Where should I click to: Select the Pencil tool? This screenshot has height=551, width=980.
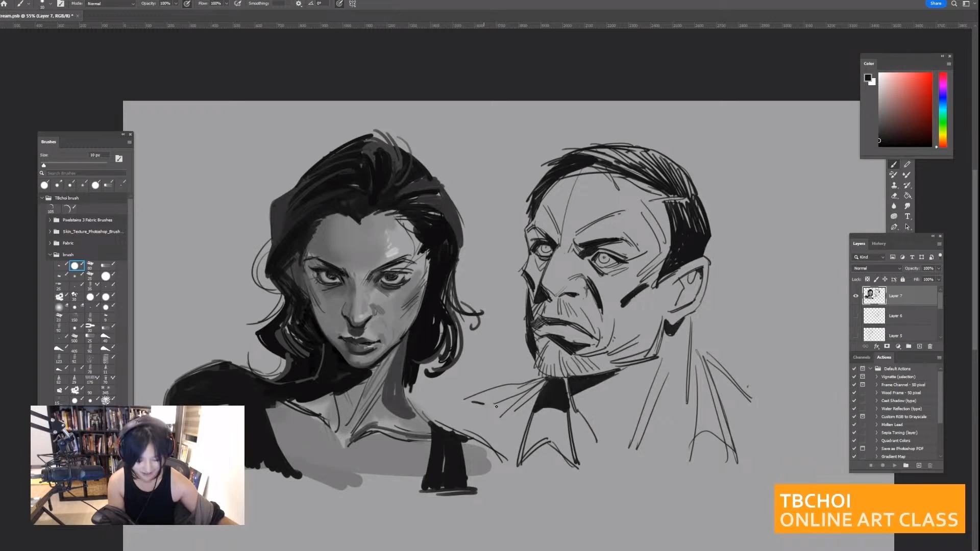[907, 164]
